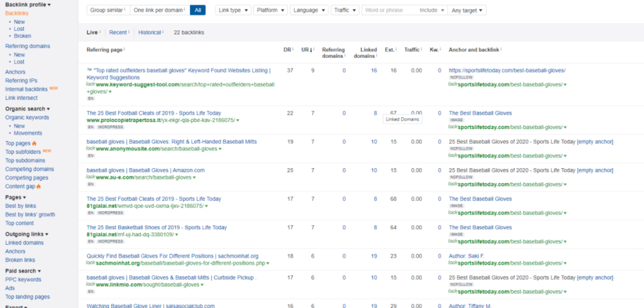Switch to the Live backlinks tab
Image resolution: width=644 pixels, height=308 pixels.
coord(92,33)
